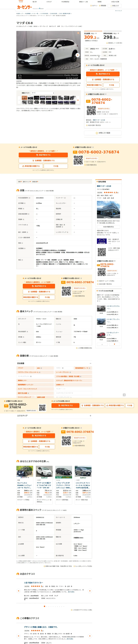
Task: Click the help icon next to 修復歴
Action: coord(24,209)
